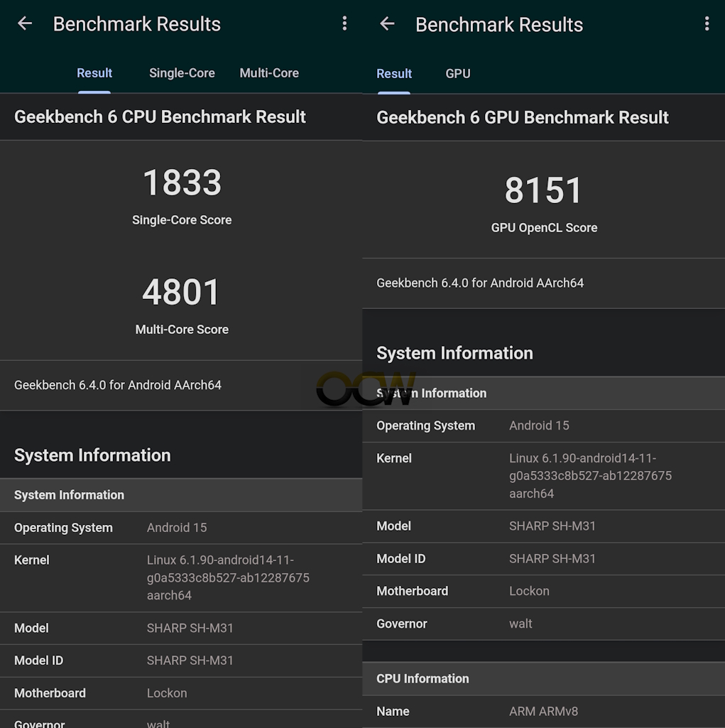Tap Model ID value in GPU screen
725x728 pixels.
tap(552, 558)
